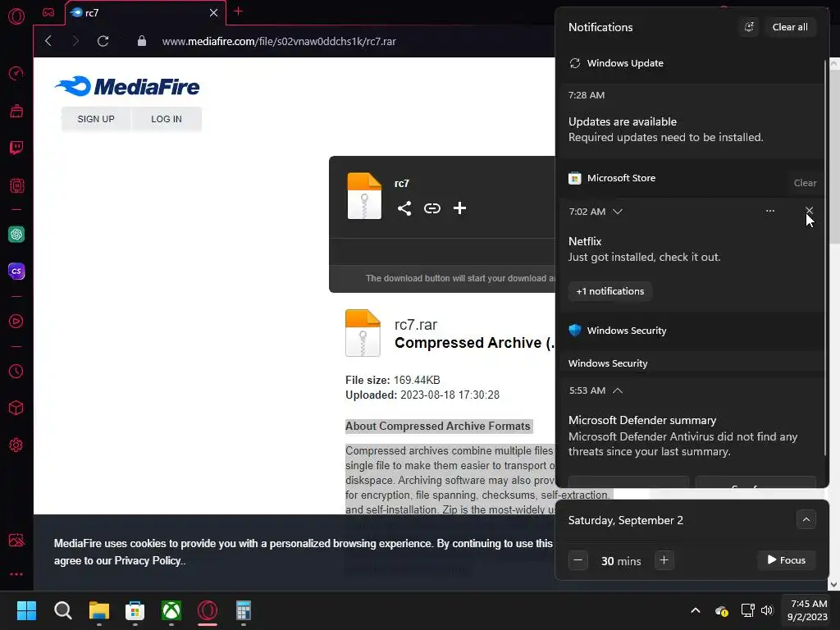Click the notification panel scrollbar

(x=825, y=257)
